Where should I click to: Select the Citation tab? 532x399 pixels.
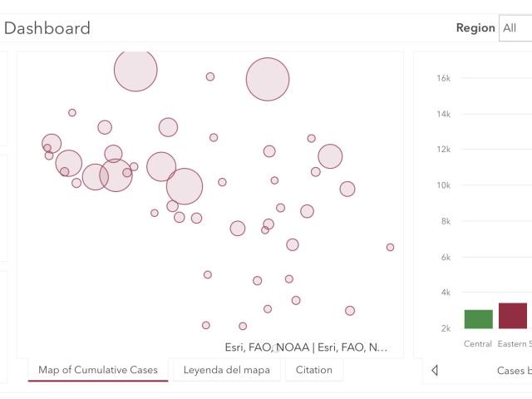(x=314, y=370)
